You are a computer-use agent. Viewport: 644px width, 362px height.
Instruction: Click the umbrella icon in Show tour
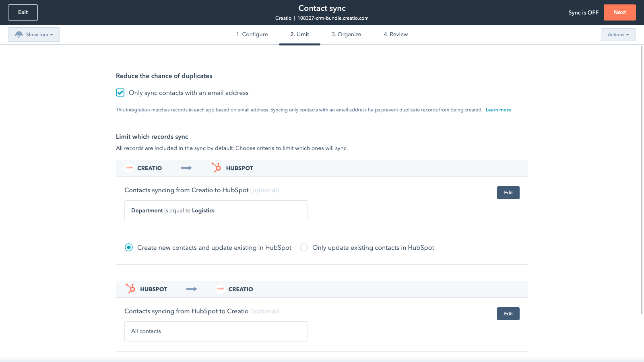click(19, 35)
